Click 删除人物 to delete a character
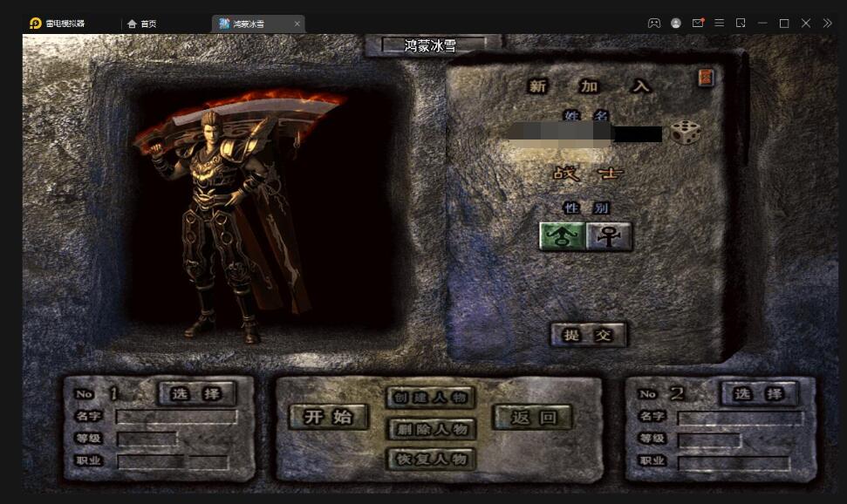Viewport: 847px width, 504px height. (431, 428)
